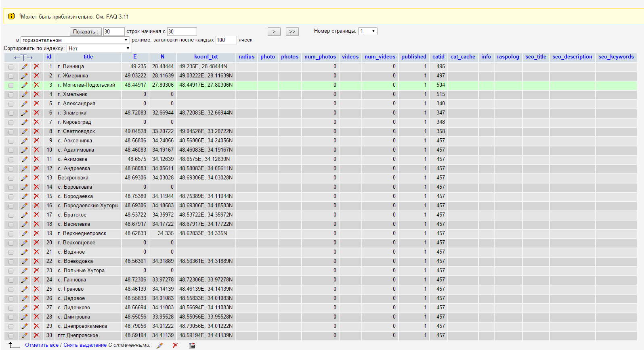The height and width of the screenshot is (350, 644).
Task: Open the page number dropdown
Action: pyautogui.click(x=368, y=31)
